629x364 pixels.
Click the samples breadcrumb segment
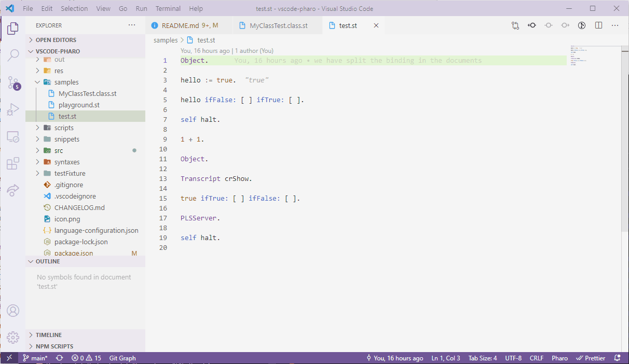pyautogui.click(x=166, y=40)
